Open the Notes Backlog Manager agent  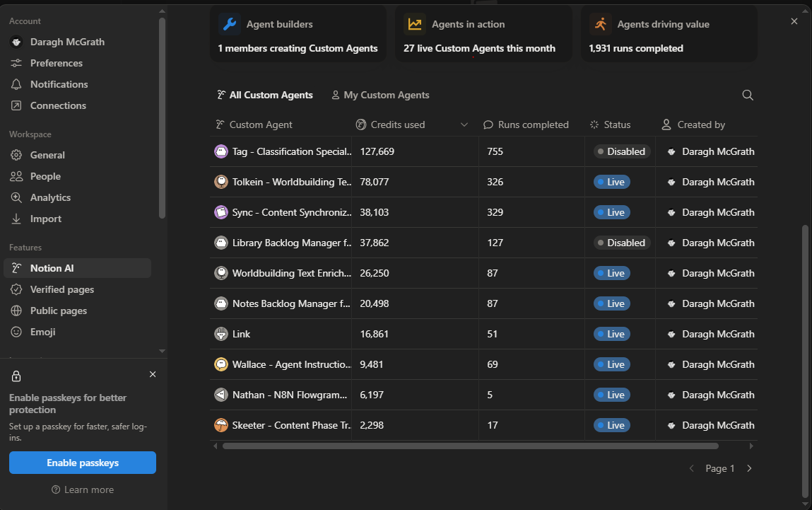[x=291, y=303]
